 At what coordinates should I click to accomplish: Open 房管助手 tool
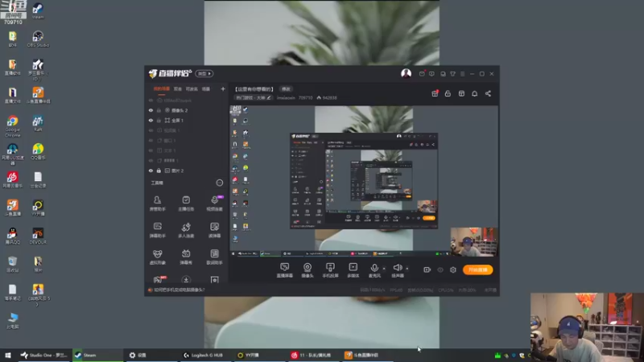[x=157, y=204]
